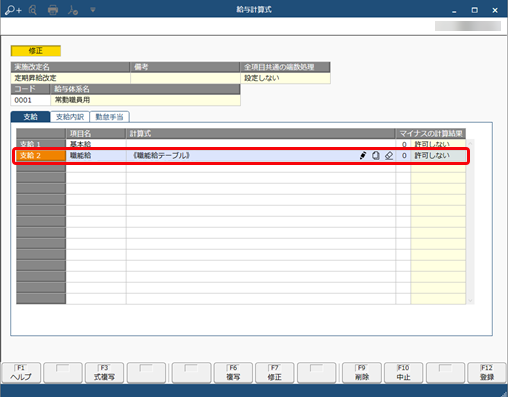Click the F6 複写 button
This screenshot has height=397, width=508.
[x=233, y=373]
